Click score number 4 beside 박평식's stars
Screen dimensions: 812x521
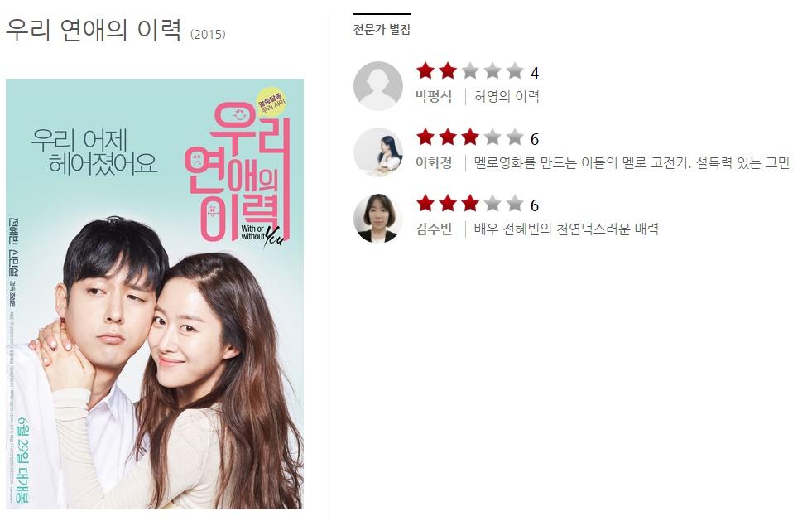click(x=535, y=73)
